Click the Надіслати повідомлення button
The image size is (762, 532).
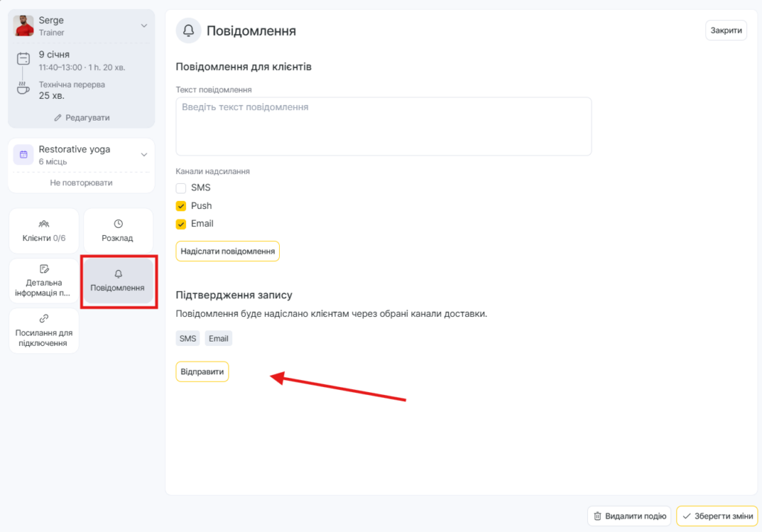227,251
